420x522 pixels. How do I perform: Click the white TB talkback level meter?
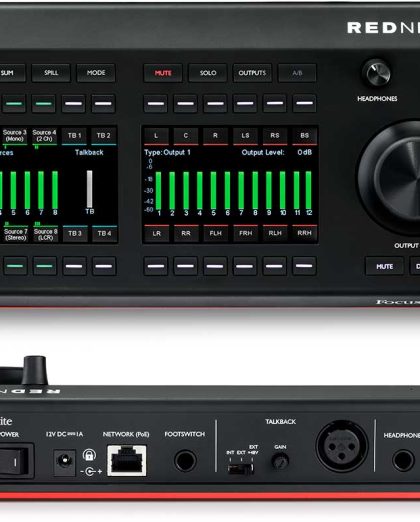coord(90,189)
